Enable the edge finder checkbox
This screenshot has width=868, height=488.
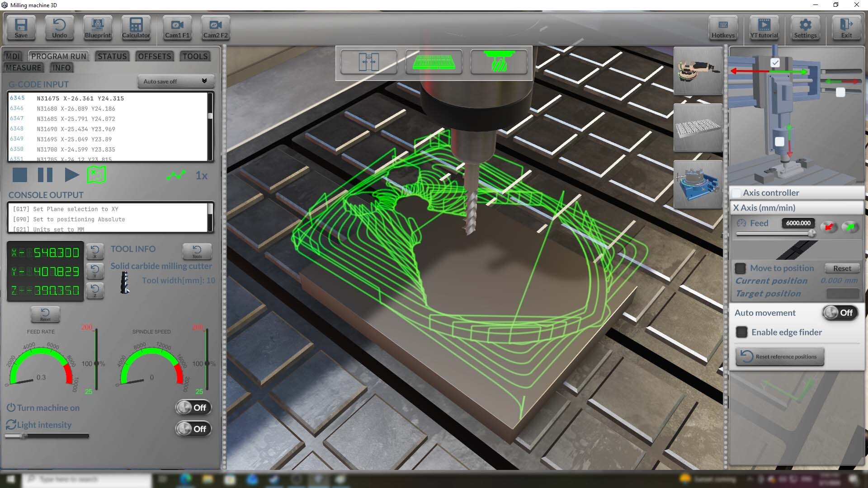(741, 332)
